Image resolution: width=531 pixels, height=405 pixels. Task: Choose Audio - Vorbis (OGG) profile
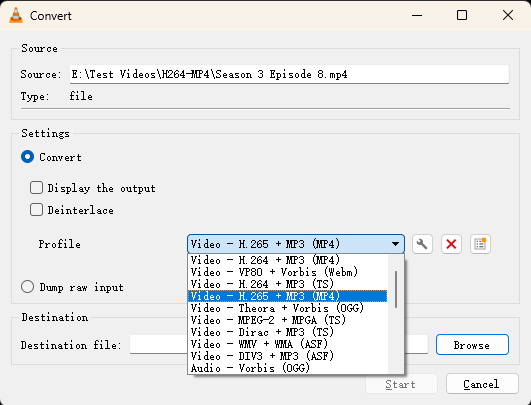pyautogui.click(x=288, y=368)
